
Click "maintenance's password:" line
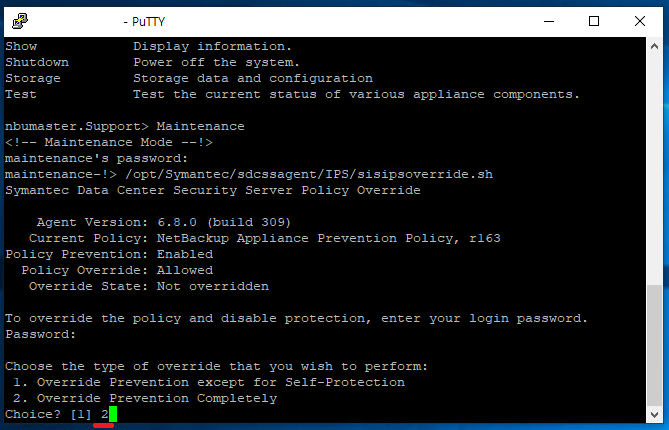point(96,158)
